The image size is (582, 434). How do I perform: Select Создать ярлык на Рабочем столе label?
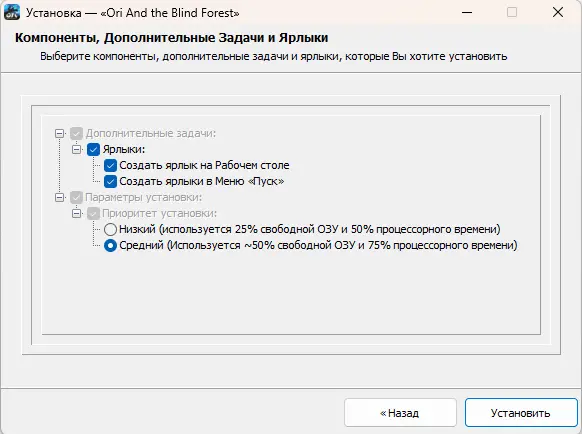[204, 166]
